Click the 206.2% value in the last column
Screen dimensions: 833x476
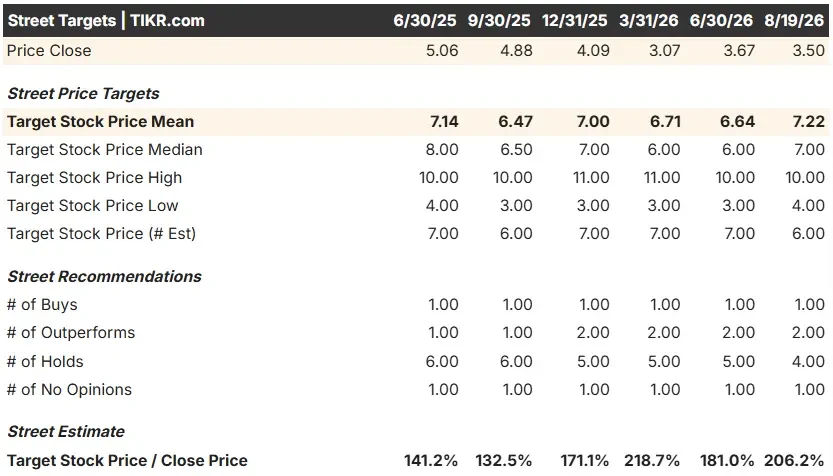[x=794, y=461]
